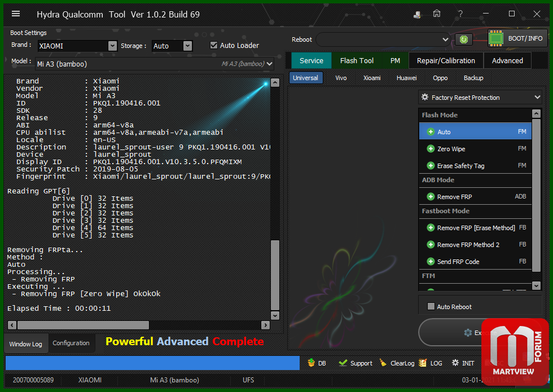Open the hamburger menu icon
Viewport: 553px width, 392px height.
point(16,14)
